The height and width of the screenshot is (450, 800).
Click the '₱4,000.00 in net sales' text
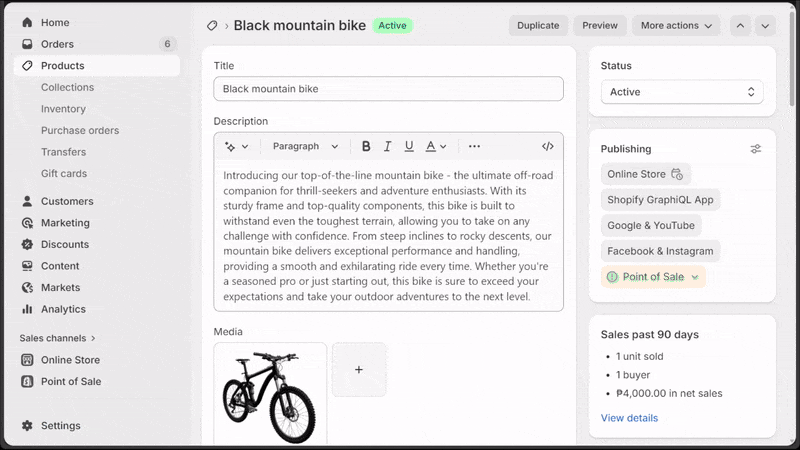coord(669,393)
